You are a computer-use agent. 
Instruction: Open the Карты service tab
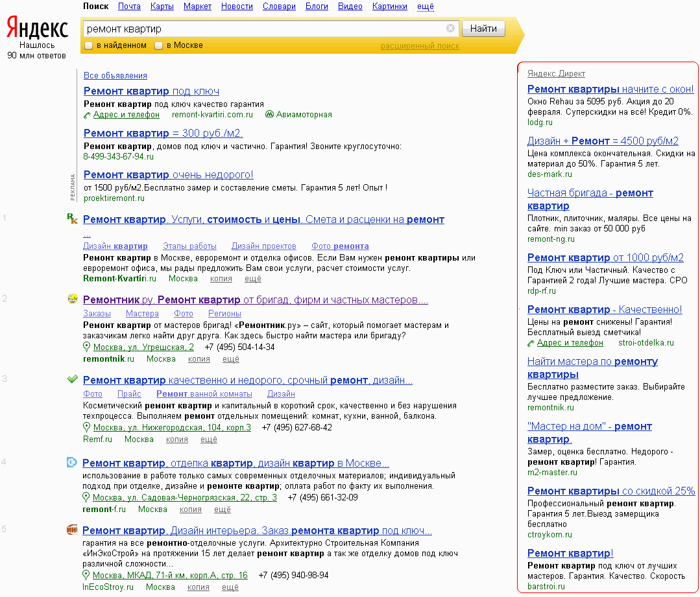click(x=162, y=6)
